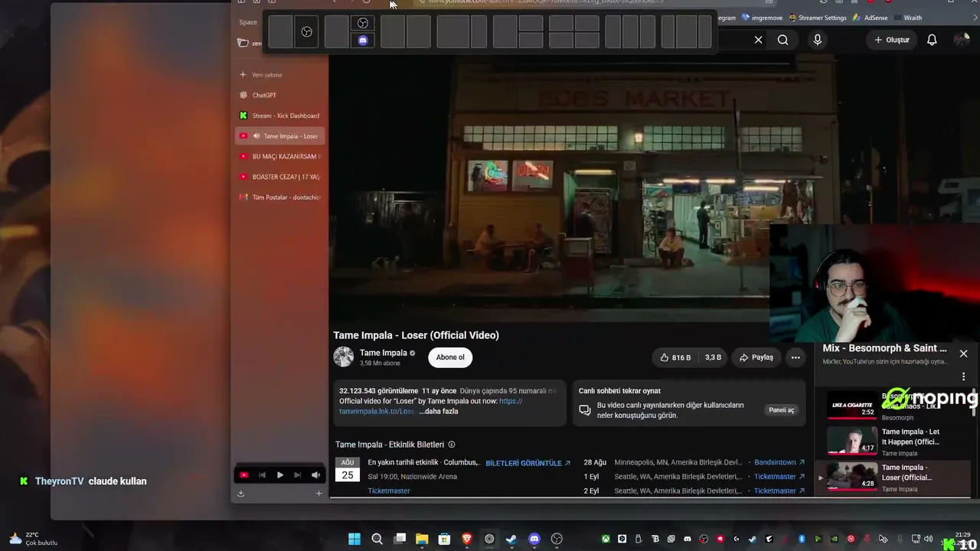Switch to Tüm Postalar mail tab

280,197
